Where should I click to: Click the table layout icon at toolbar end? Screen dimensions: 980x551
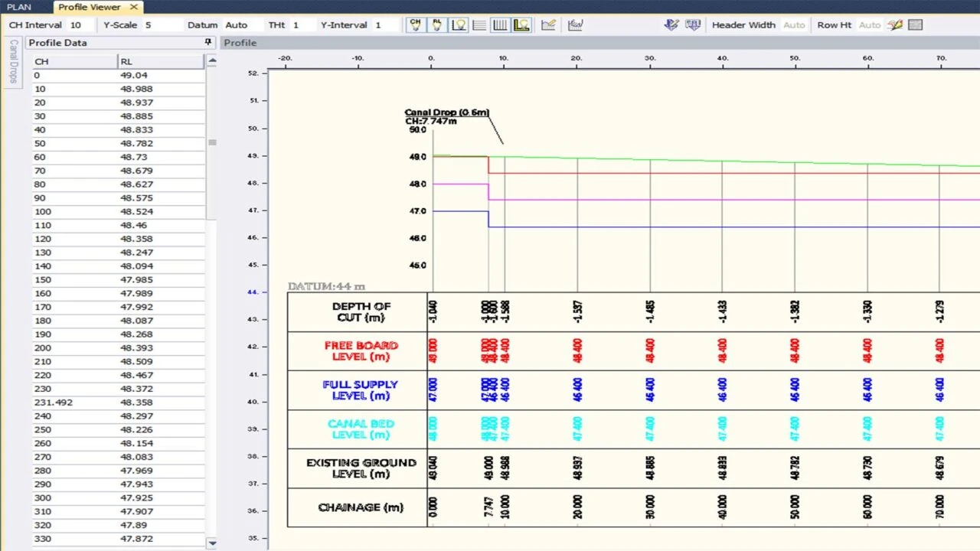(x=915, y=24)
